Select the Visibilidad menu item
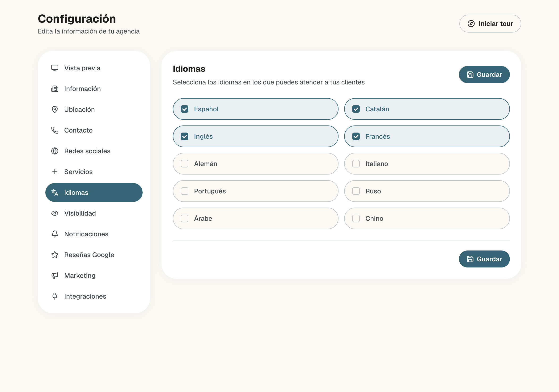This screenshot has width=559, height=392. pyautogui.click(x=94, y=213)
